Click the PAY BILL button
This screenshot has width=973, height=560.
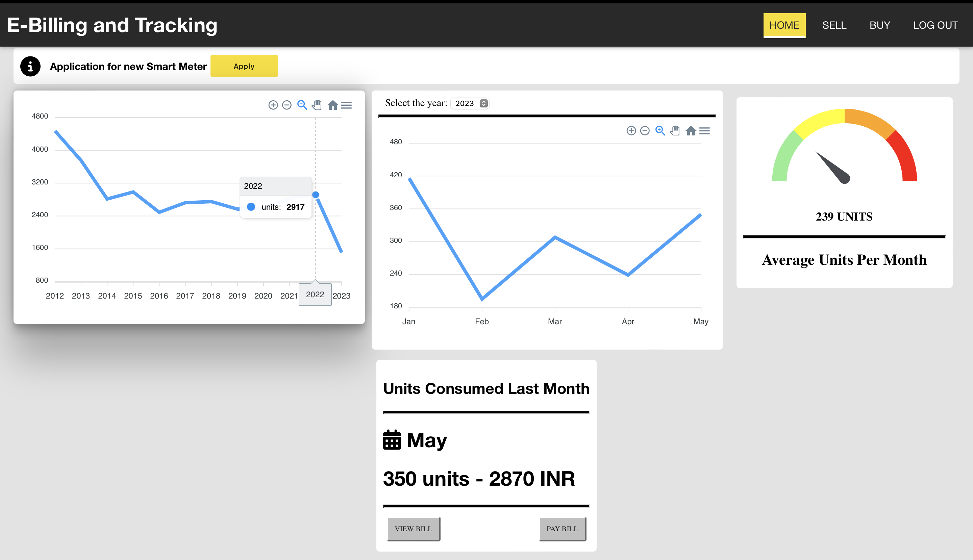[562, 529]
